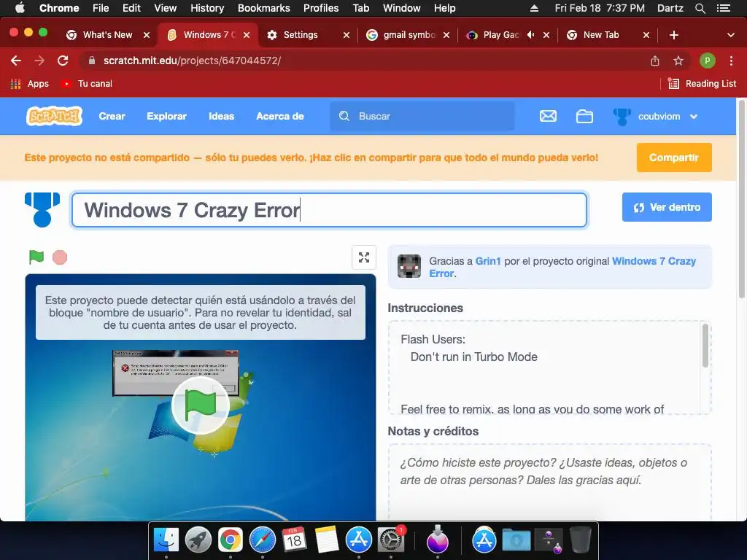Click Acerca de in the Scratch nav
This screenshot has height=560, width=747.
(280, 116)
